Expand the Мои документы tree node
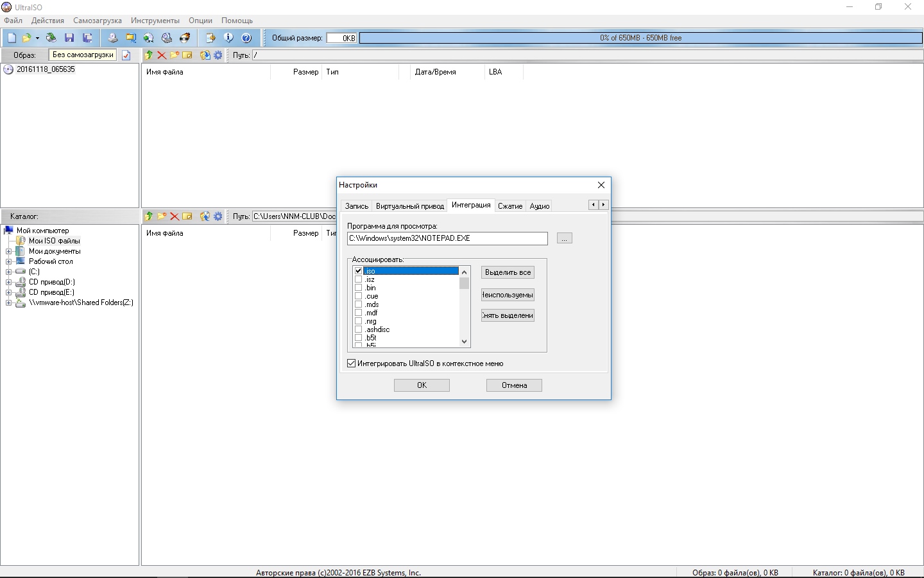Image resolution: width=924 pixels, height=578 pixels. [9, 251]
